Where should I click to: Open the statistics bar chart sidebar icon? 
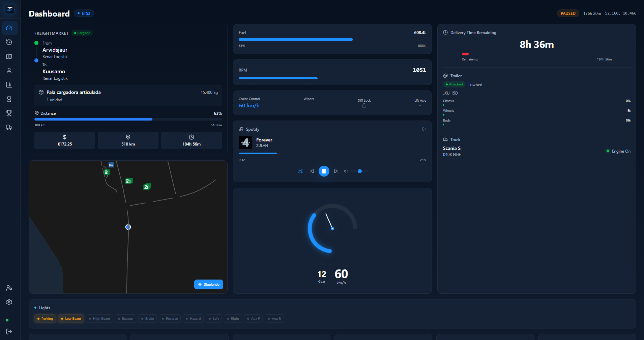point(9,85)
